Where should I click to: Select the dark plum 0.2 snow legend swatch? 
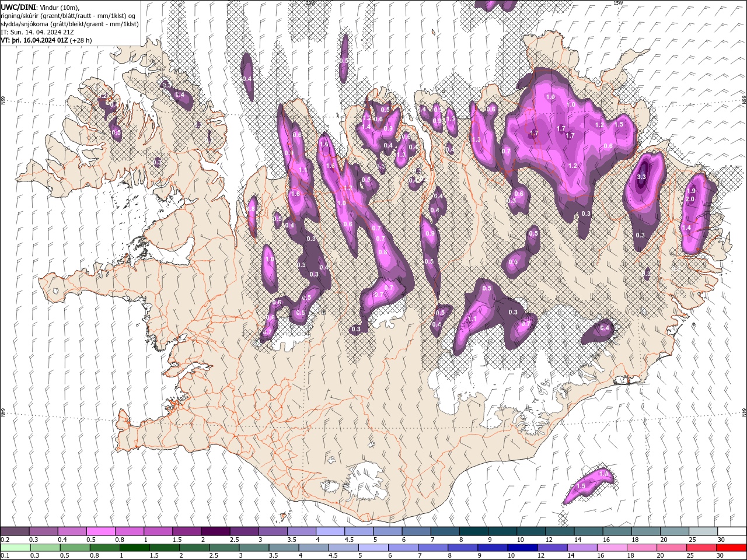15,531
